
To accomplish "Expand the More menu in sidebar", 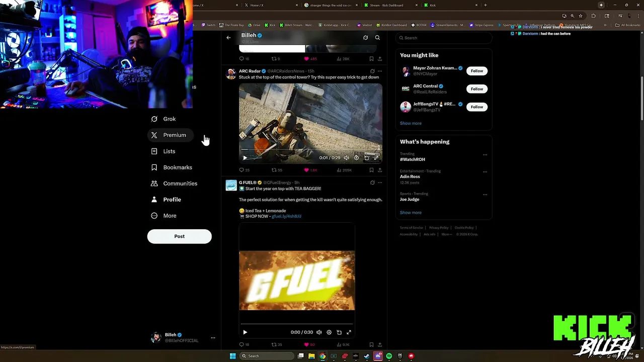I will coord(164,216).
